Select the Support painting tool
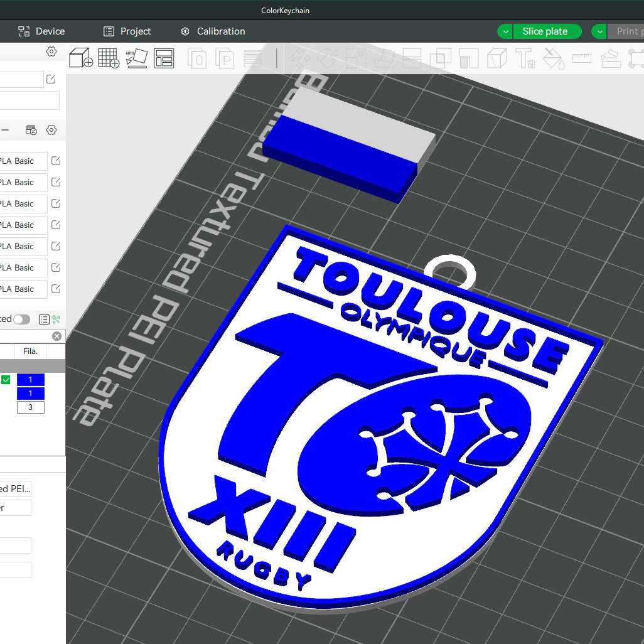 coord(469,58)
